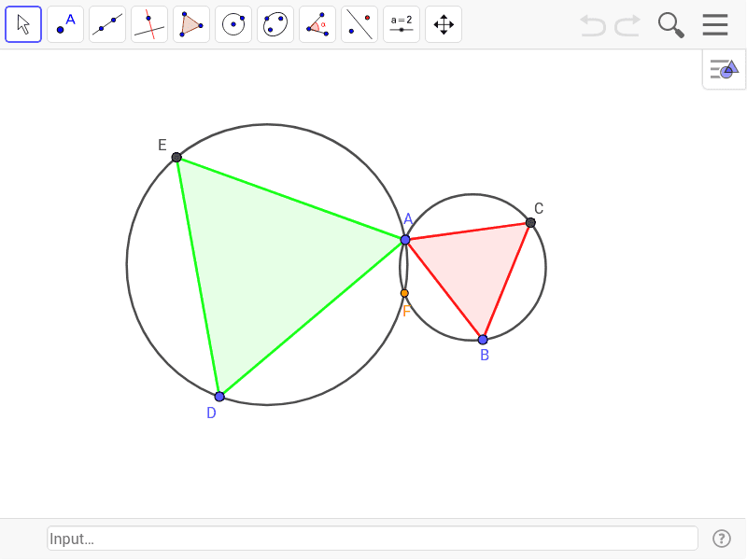Click label C near small circle
This screenshot has height=560, width=747.
pyautogui.click(x=539, y=208)
